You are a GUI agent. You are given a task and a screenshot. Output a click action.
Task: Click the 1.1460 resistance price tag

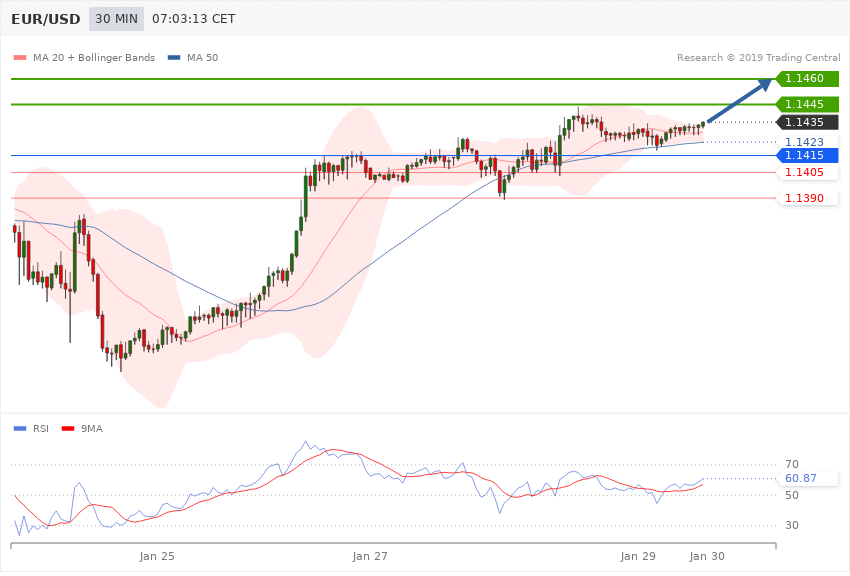(x=807, y=79)
